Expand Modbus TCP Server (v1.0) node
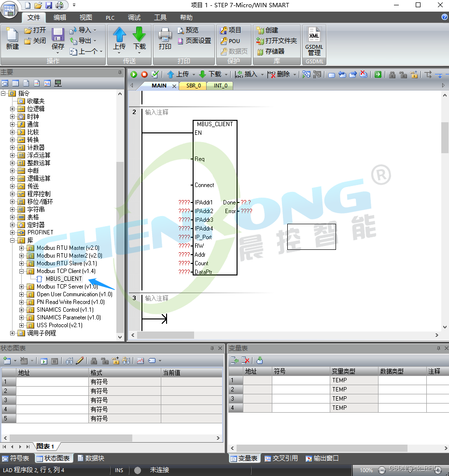This screenshot has height=476, width=449. [22, 287]
